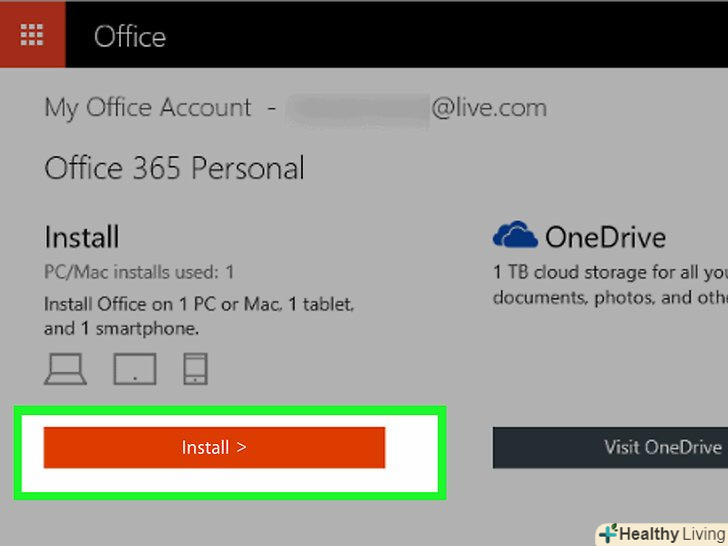This screenshot has width=728, height=546.
Task: Click the OneDrive cloud icon
Action: 515,237
